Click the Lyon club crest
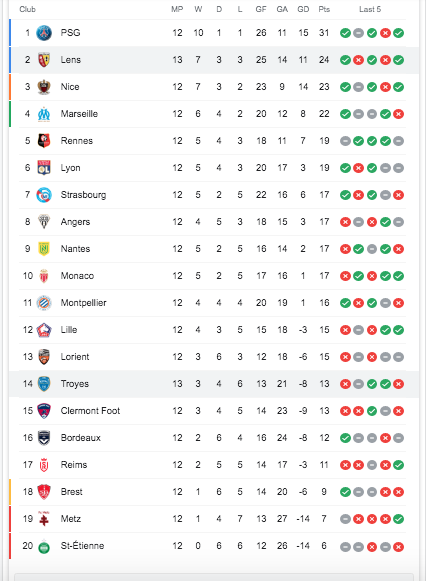This screenshot has height=581, width=426. point(44,168)
